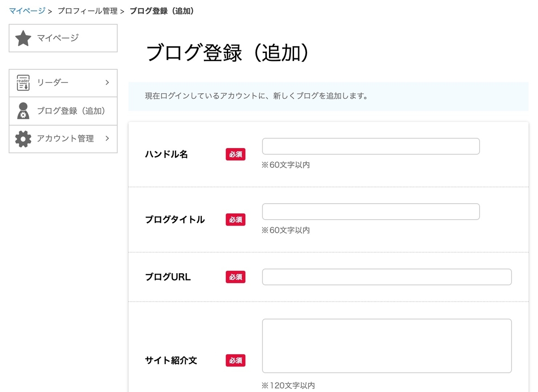Click the ブログタイトル field label
The width and height of the screenshot is (538, 392).
tap(175, 220)
